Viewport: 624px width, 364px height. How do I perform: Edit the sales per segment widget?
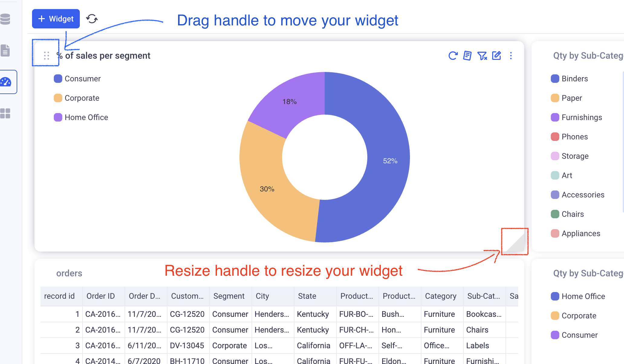point(496,56)
